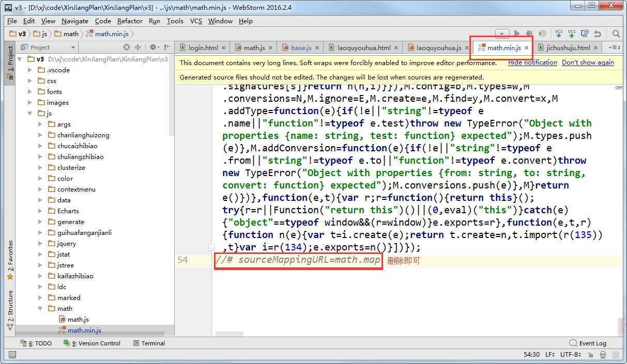Viewport: 627px width, 364px height.
Task: Open the Navigate menu
Action: (x=74, y=21)
